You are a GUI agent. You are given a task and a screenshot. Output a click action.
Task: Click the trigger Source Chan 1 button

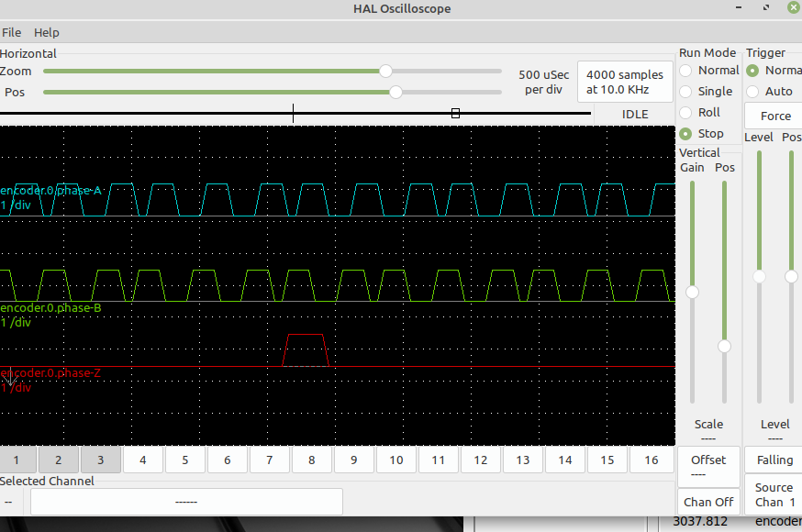click(774, 494)
